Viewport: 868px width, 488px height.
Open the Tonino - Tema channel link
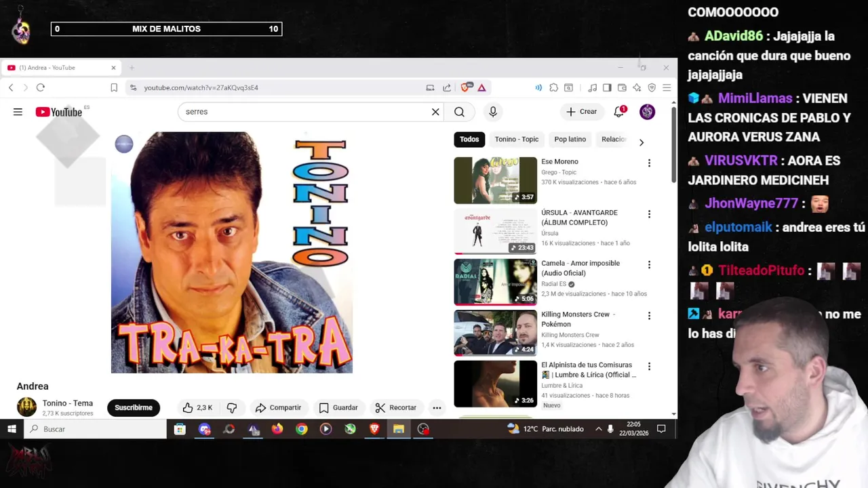[67, 403]
